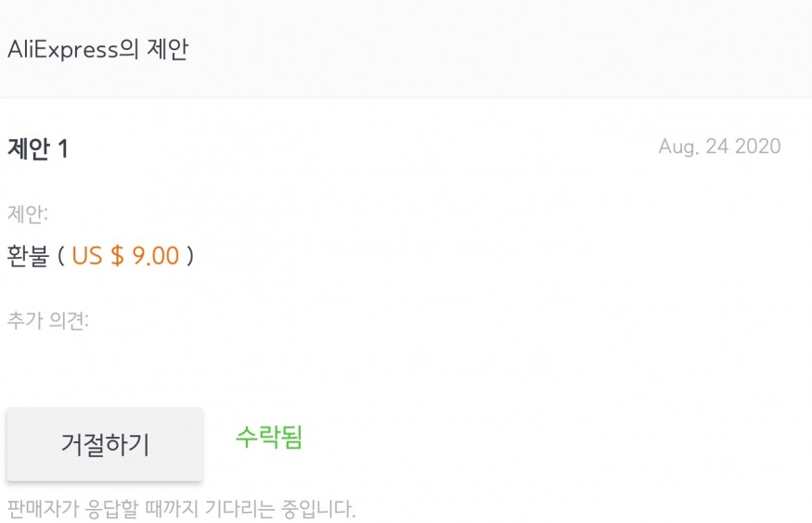The width and height of the screenshot is (812, 523).
Task: Click the word AliExpress in the header
Action: click(x=62, y=49)
